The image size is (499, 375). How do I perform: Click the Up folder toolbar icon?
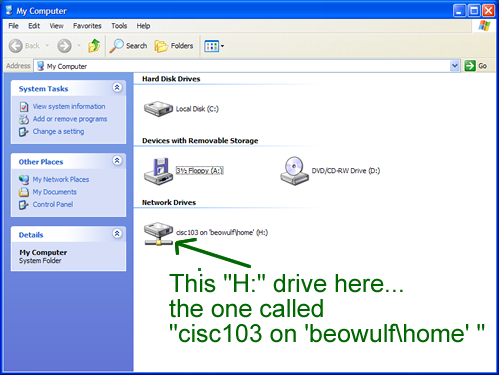[94, 46]
